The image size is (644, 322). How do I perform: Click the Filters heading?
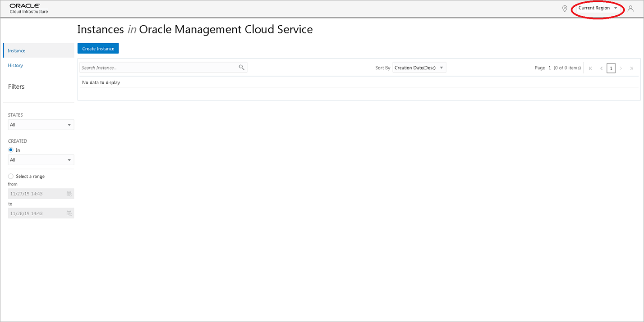(16, 86)
